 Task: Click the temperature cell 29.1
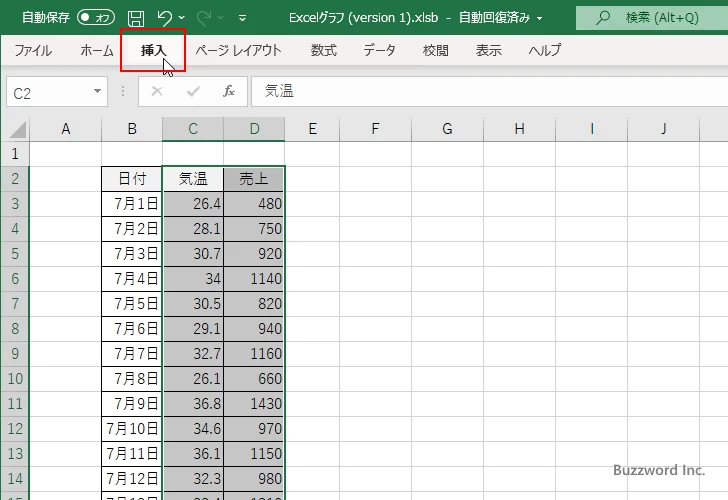point(193,329)
